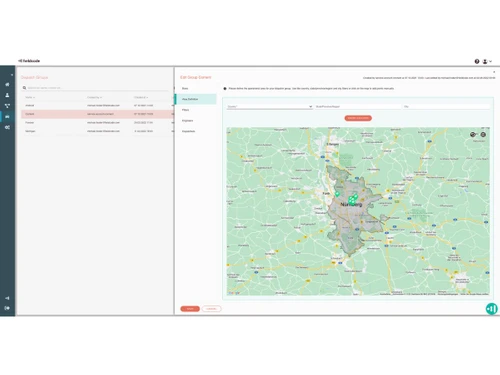Select the third dispatch group row
The image size is (500, 375).
pos(97,123)
